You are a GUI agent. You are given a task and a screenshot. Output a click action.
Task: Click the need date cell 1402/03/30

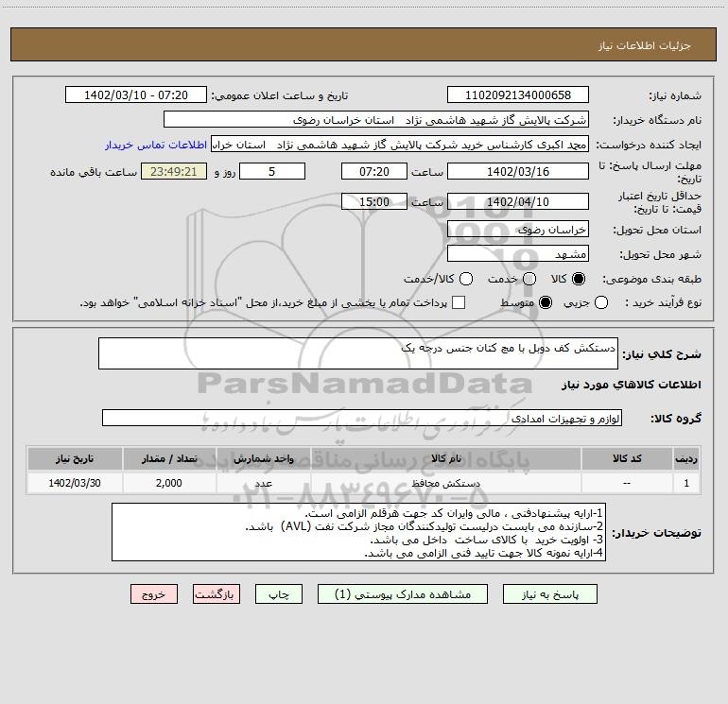(x=75, y=483)
